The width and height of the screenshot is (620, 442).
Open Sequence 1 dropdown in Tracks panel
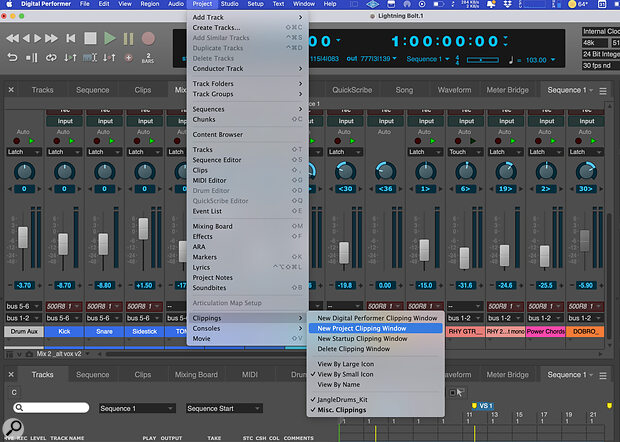[x=137, y=408]
